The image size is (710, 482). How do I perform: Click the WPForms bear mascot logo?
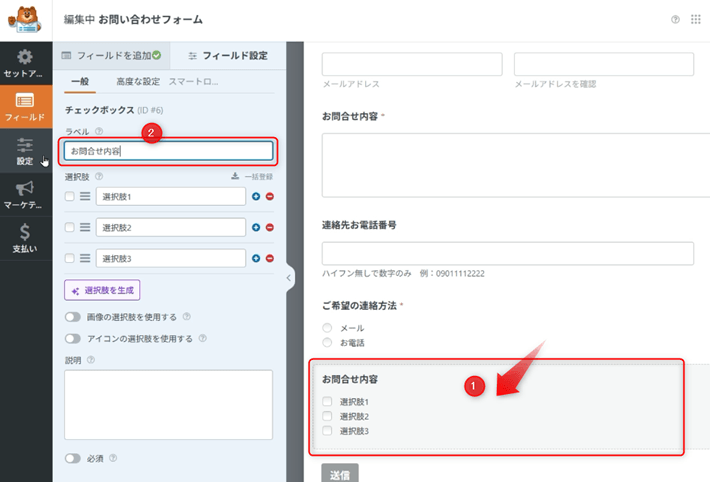point(25,20)
